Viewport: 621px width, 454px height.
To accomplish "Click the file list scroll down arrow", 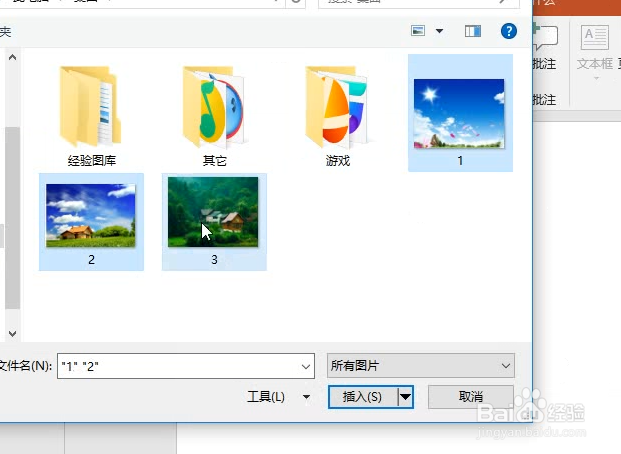I will [x=12, y=334].
